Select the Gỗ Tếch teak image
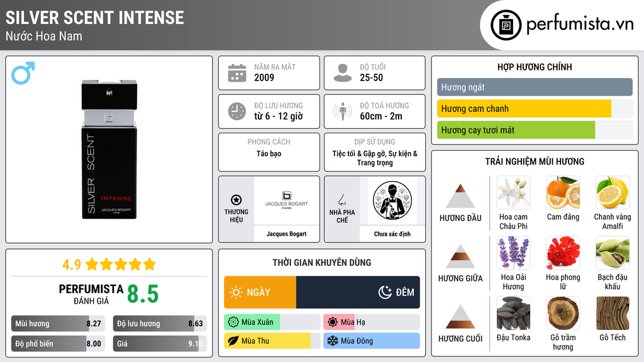 (613, 313)
